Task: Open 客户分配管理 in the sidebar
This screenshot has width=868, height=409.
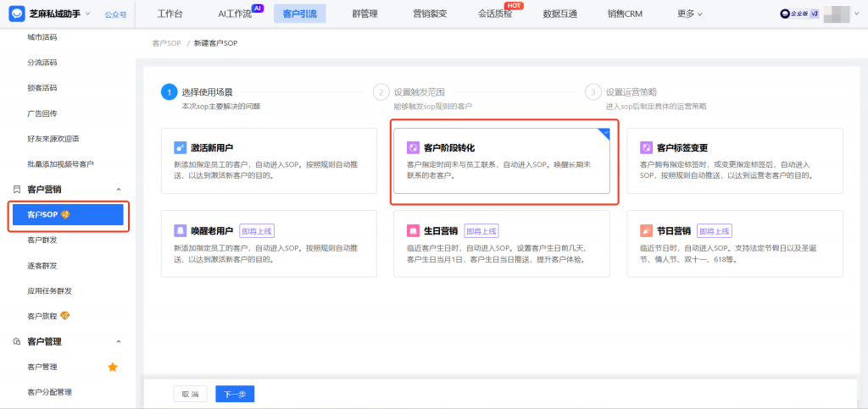Action: (x=49, y=392)
